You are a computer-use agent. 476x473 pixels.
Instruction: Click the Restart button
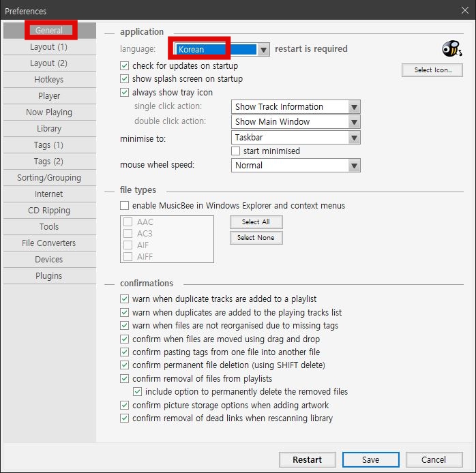click(x=307, y=459)
